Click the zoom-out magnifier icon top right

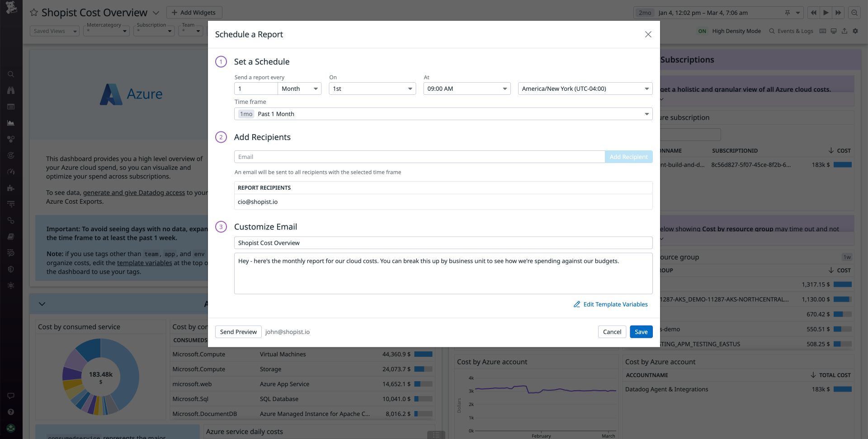[x=854, y=13]
